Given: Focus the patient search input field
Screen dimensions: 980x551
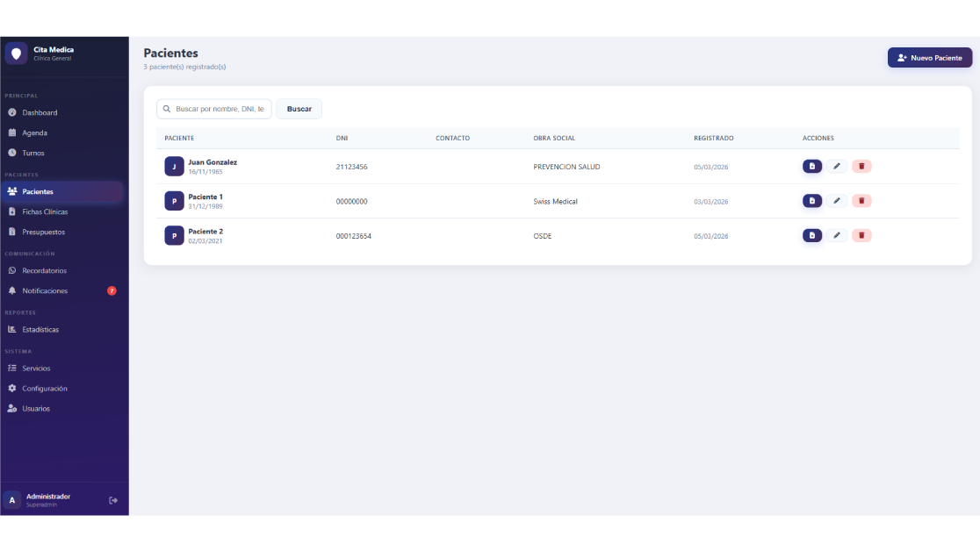Looking at the screenshot, I should point(219,109).
